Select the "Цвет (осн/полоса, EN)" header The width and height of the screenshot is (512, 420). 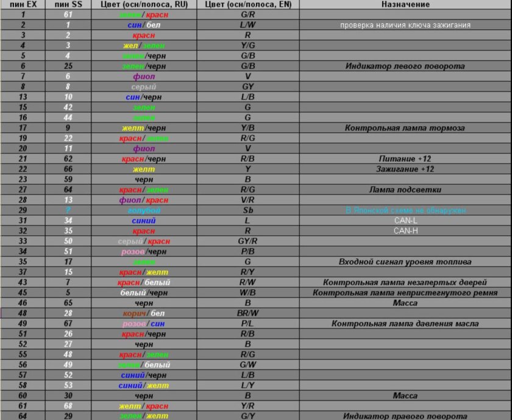tap(247, 4)
